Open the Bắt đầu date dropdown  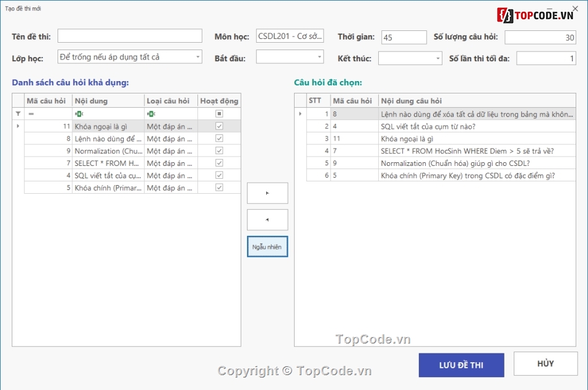(319, 57)
